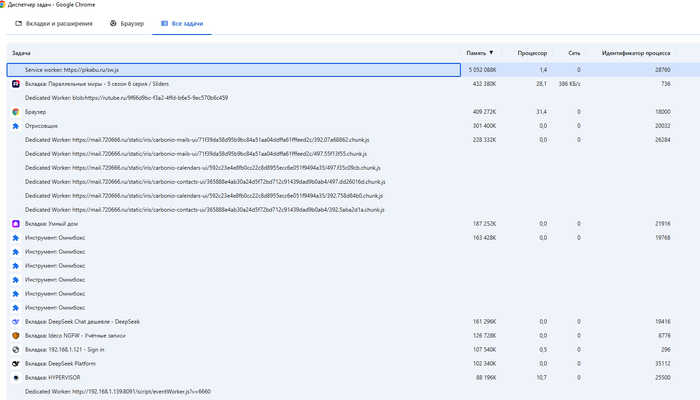Click the DeepSeek Chat tab whale icon
Screen dimensions: 700x400
click(16, 321)
